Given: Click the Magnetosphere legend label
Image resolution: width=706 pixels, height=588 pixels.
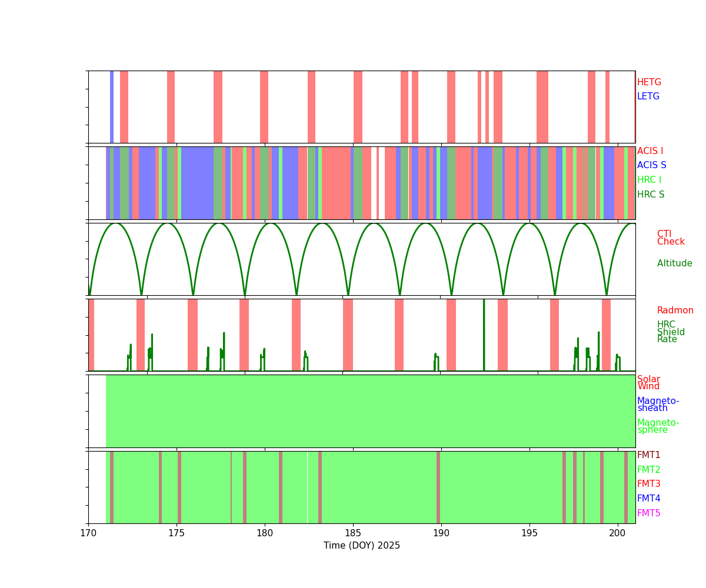Looking at the screenshot, I should 658,426.
